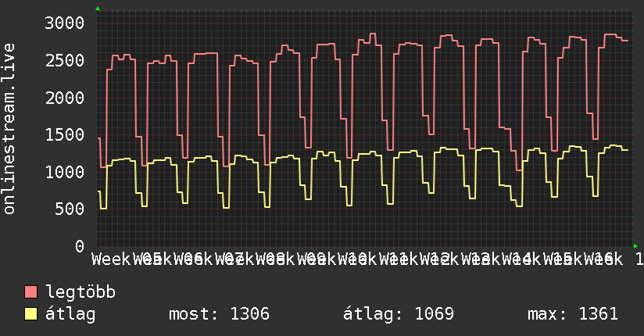The width and height of the screenshot is (644, 336).
Task: Click the 1500 y-axis label
Action: coord(65,134)
